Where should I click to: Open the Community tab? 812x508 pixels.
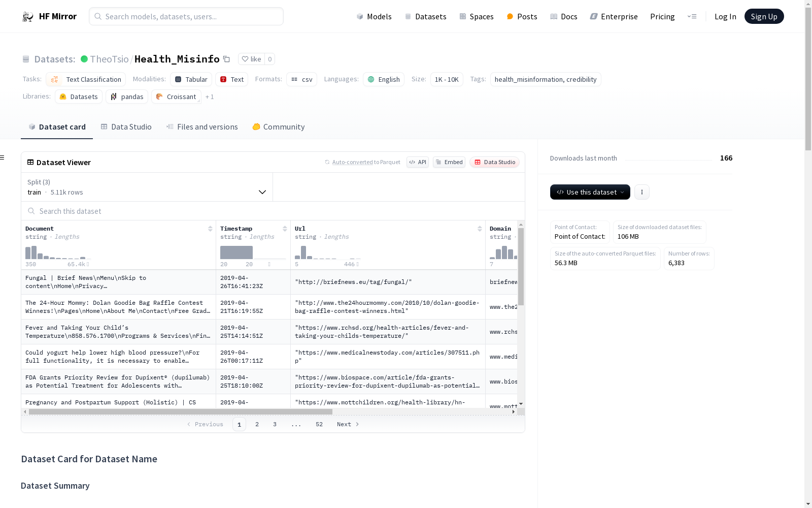coord(279,127)
